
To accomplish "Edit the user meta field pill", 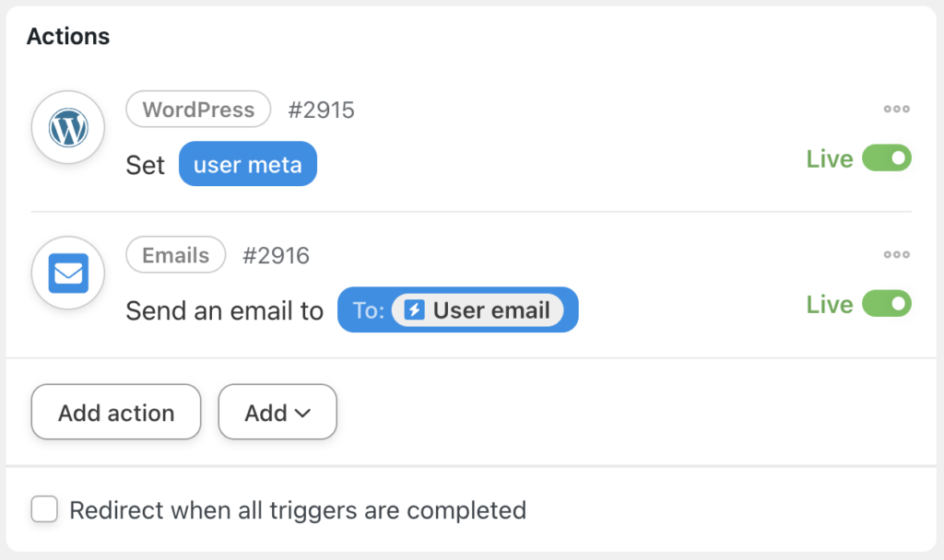I will click(248, 164).
